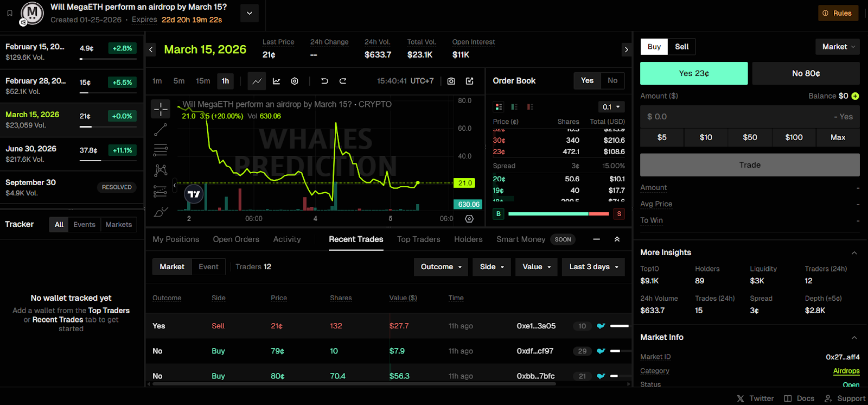The height and width of the screenshot is (405, 868).
Task: Switch order side to Sell
Action: (681, 47)
